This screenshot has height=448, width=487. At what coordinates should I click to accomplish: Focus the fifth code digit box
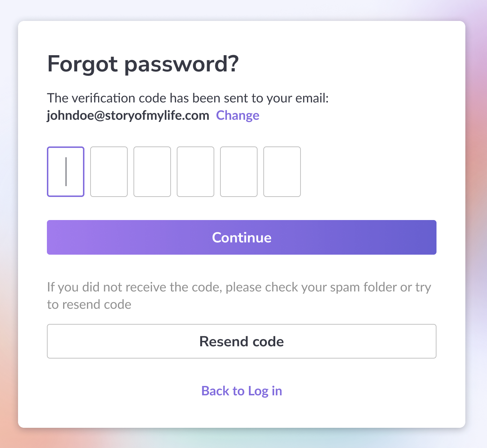pos(239,172)
